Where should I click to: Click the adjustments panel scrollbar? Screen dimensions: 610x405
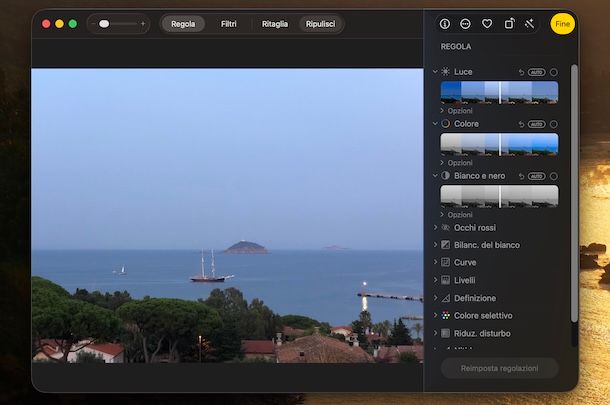pyautogui.click(x=574, y=193)
